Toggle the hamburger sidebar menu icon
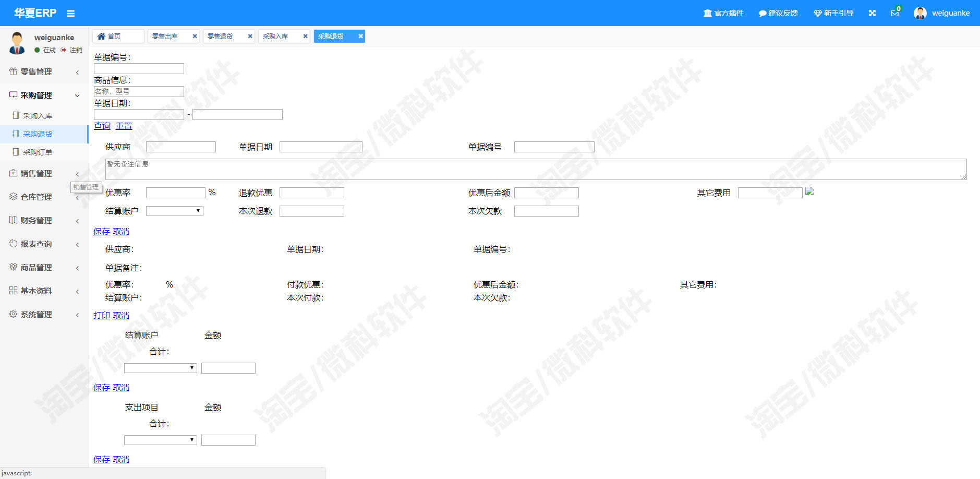Viewport: 980px width, 479px height. point(70,14)
